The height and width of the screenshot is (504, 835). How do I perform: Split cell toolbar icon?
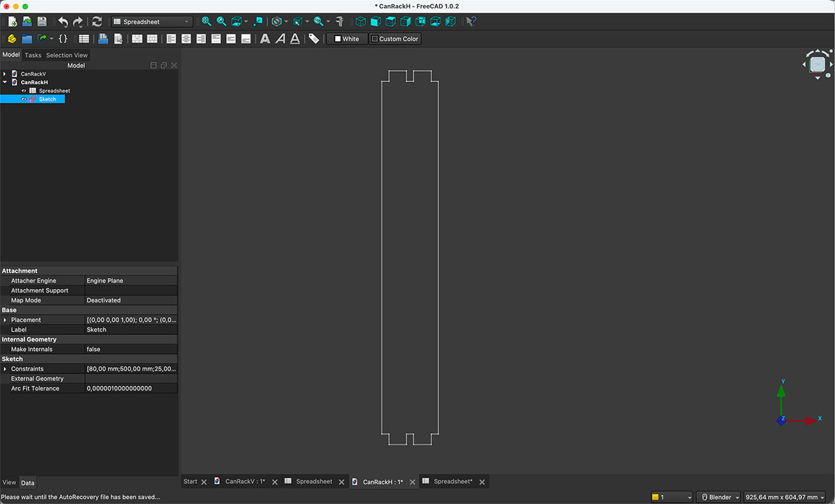pyautogui.click(x=152, y=39)
